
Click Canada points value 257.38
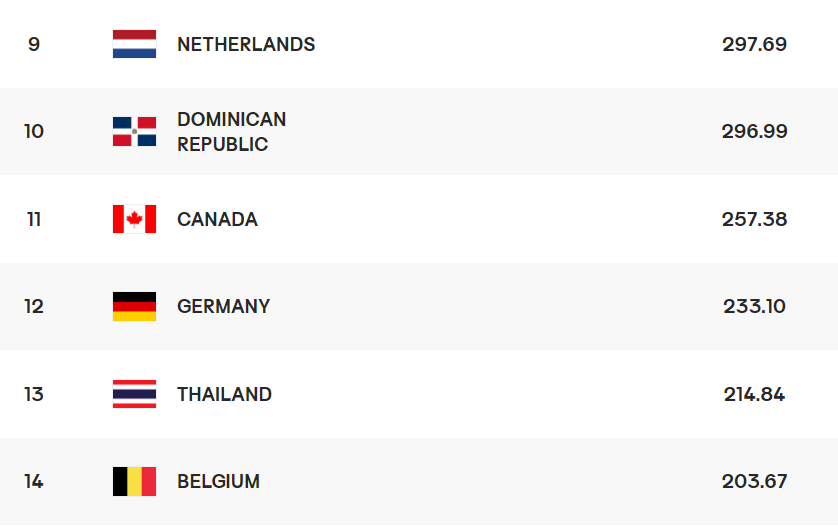click(x=754, y=219)
